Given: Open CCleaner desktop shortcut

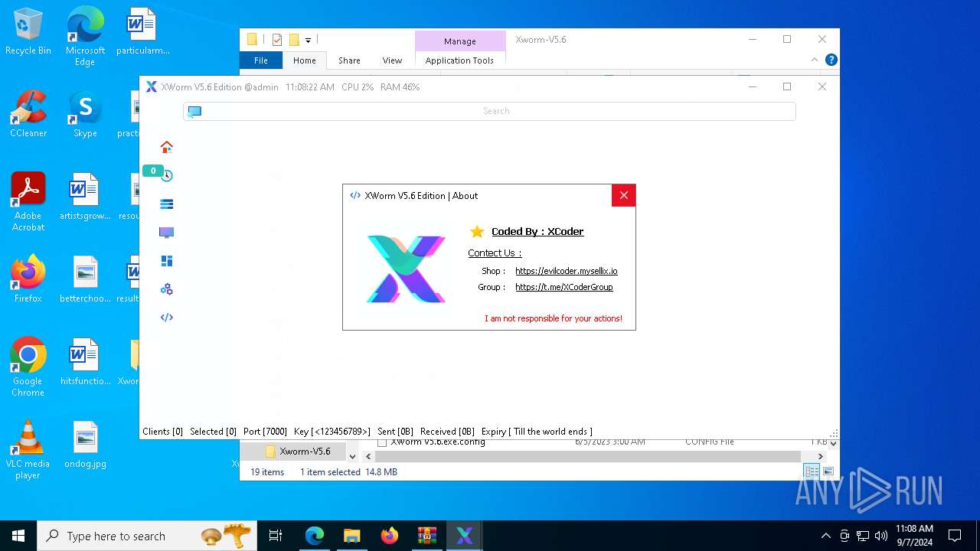Looking at the screenshot, I should [x=28, y=115].
